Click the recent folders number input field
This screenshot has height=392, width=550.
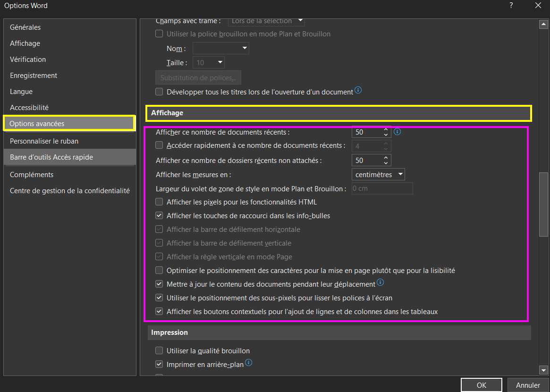coord(367,161)
